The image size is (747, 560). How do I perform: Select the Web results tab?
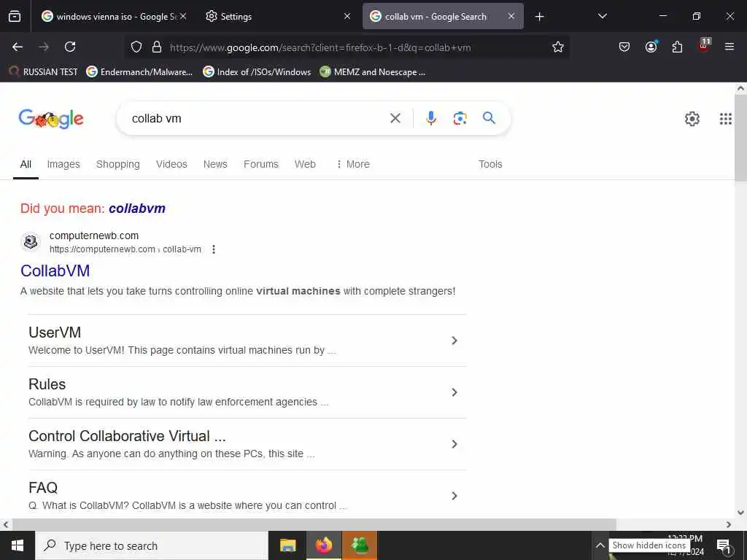click(305, 164)
